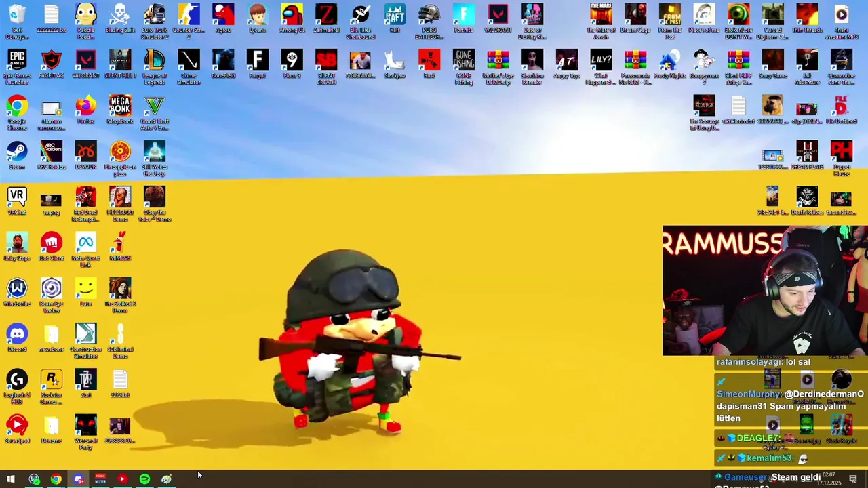
Task: Open the Pineapple on pizza shortcut
Action: (120, 158)
